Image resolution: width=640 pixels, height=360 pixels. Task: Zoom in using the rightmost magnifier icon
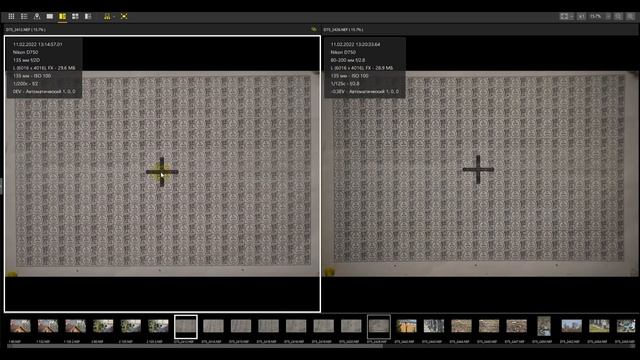point(631,16)
